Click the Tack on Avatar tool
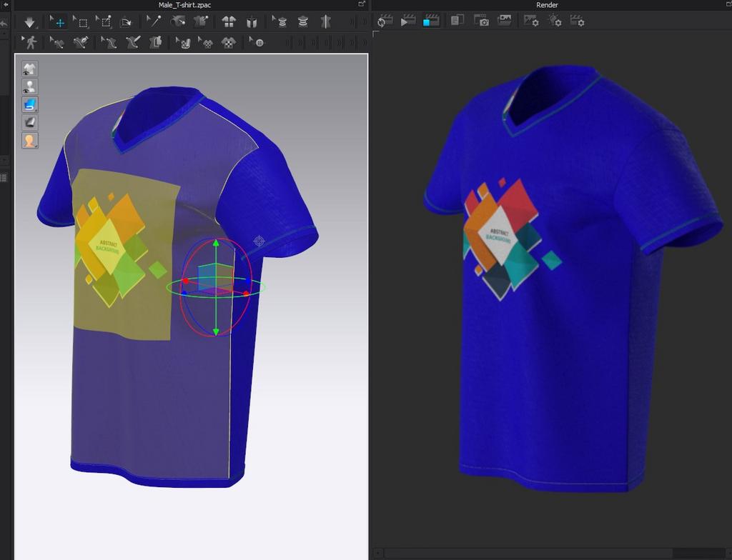This screenshot has width=732, height=560. tap(178, 22)
